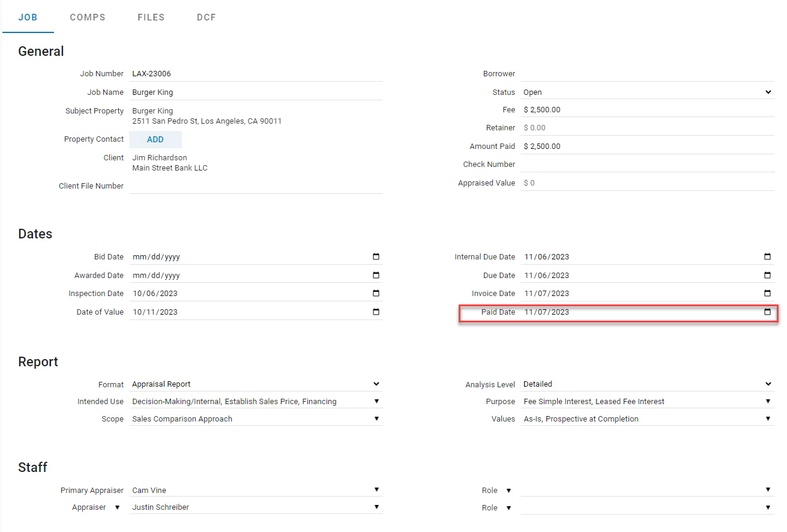Switch to the COMPS tab
787x532 pixels.
pos(88,17)
